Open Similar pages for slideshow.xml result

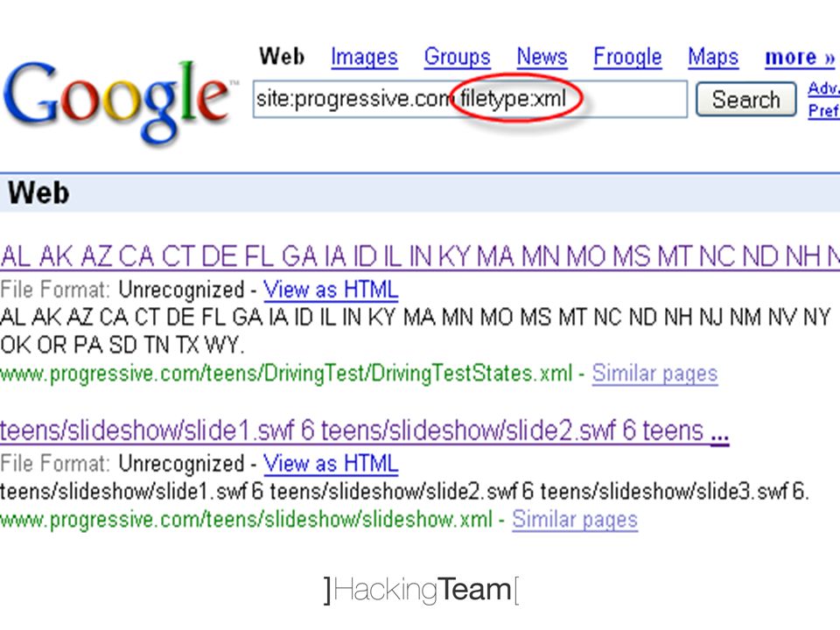pos(574,520)
